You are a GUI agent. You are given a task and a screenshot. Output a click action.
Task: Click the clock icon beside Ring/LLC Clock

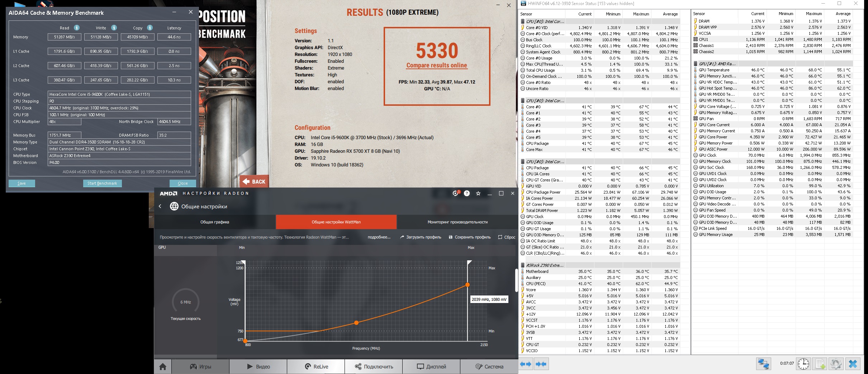point(523,46)
